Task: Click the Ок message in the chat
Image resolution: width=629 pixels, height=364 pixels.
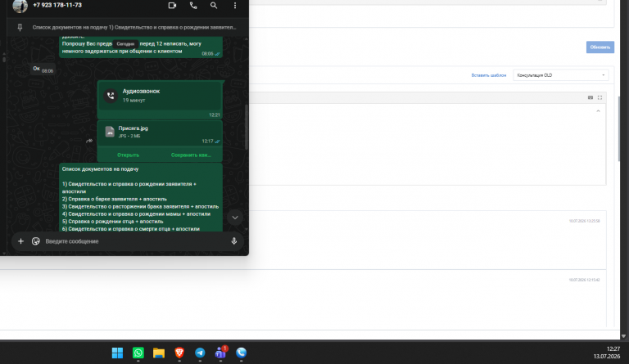Action: pyautogui.click(x=43, y=69)
